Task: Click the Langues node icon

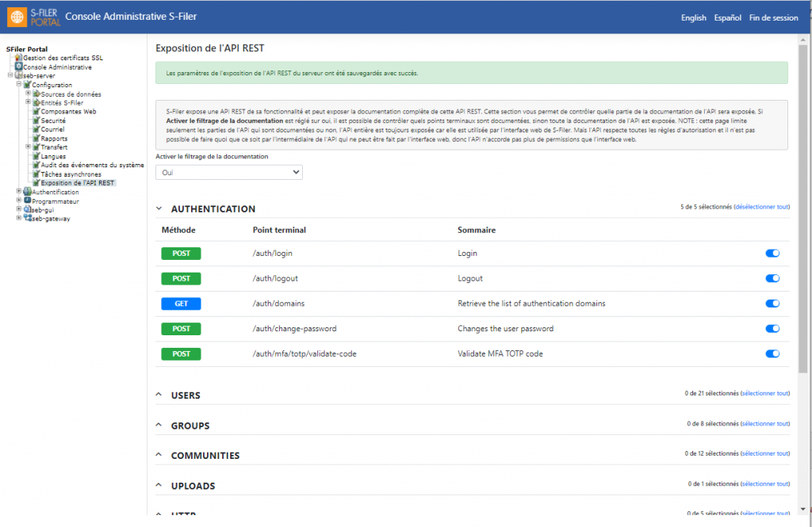Action: pos(36,156)
